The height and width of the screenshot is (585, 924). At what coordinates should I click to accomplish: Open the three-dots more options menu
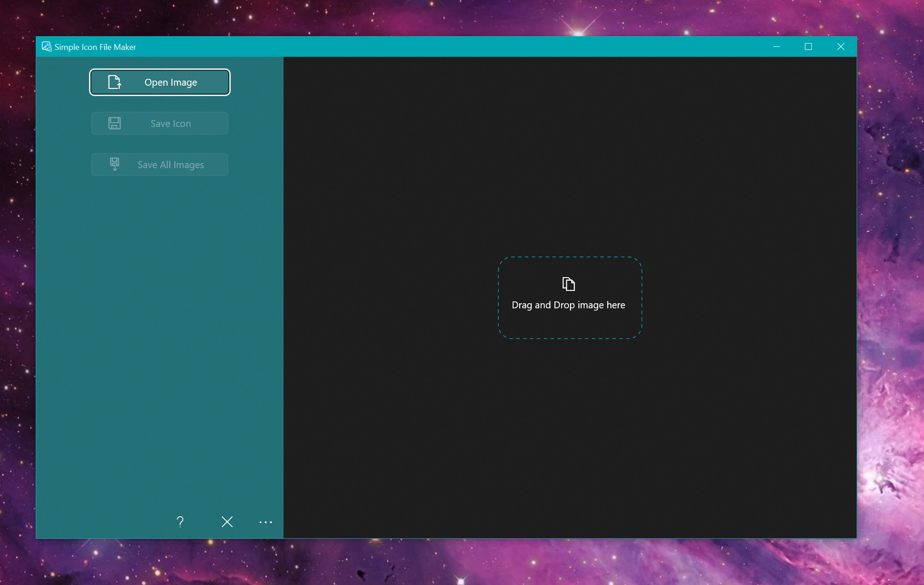(265, 522)
